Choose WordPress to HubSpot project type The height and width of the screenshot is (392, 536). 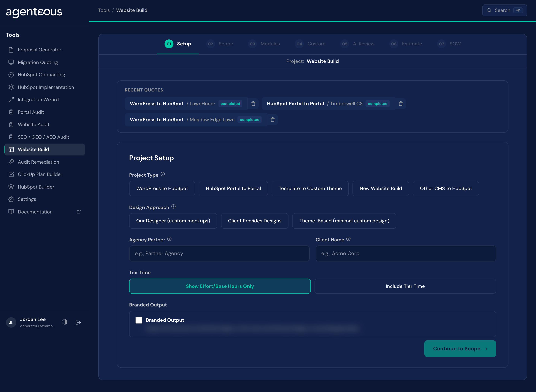point(162,188)
